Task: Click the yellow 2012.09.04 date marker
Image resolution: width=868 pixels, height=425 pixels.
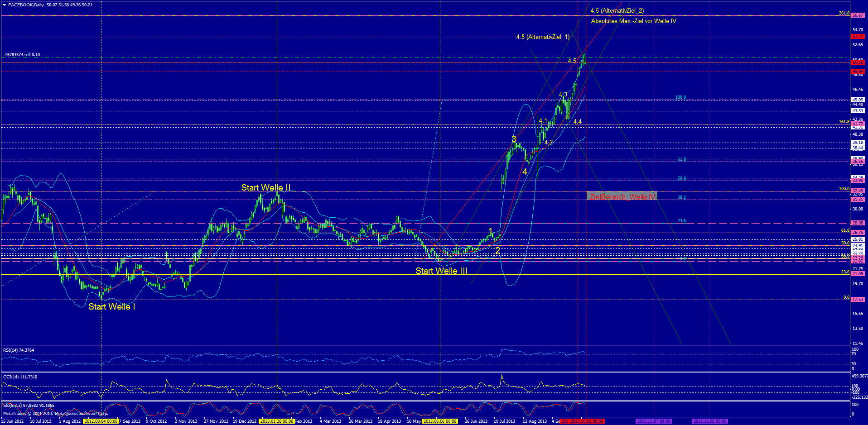Action: 101,421
